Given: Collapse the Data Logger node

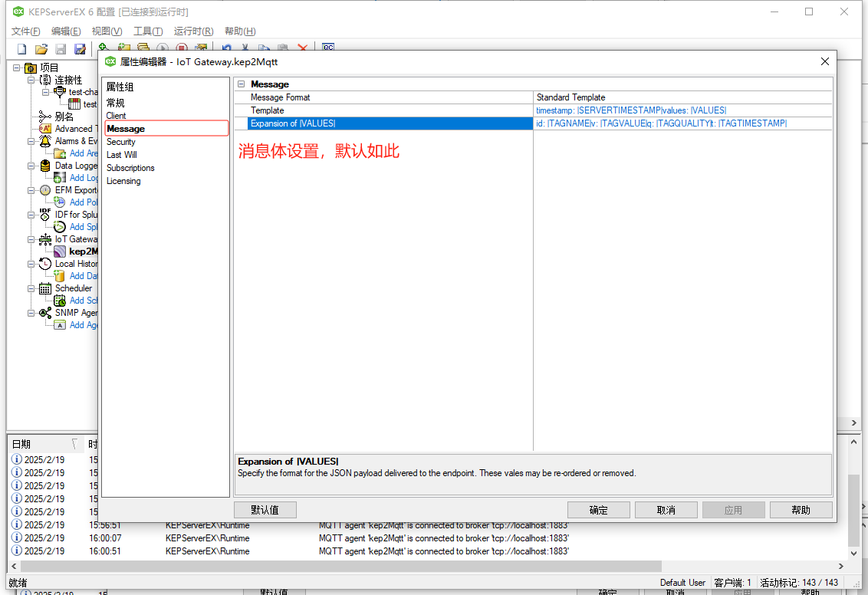Looking at the screenshot, I should 31,166.
